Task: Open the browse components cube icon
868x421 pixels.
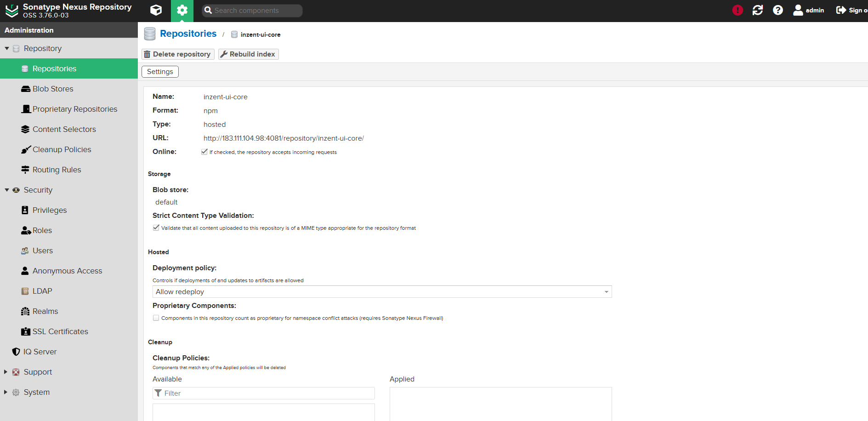Action: point(156,10)
